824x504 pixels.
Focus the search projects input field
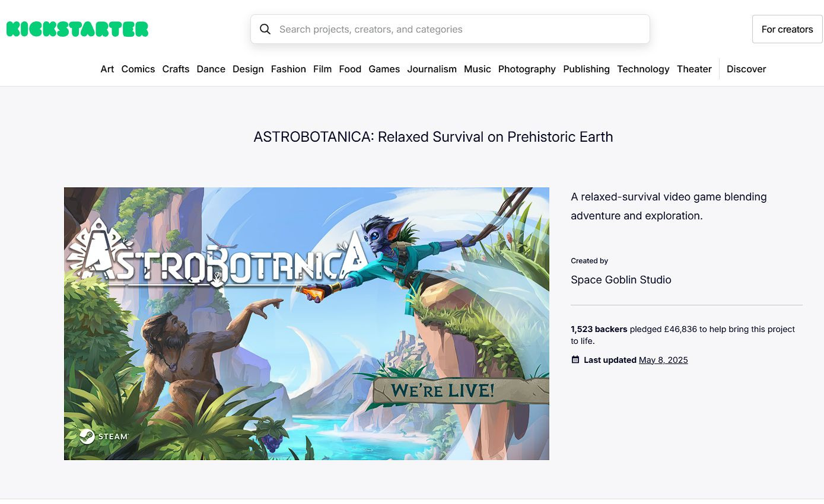coord(450,29)
